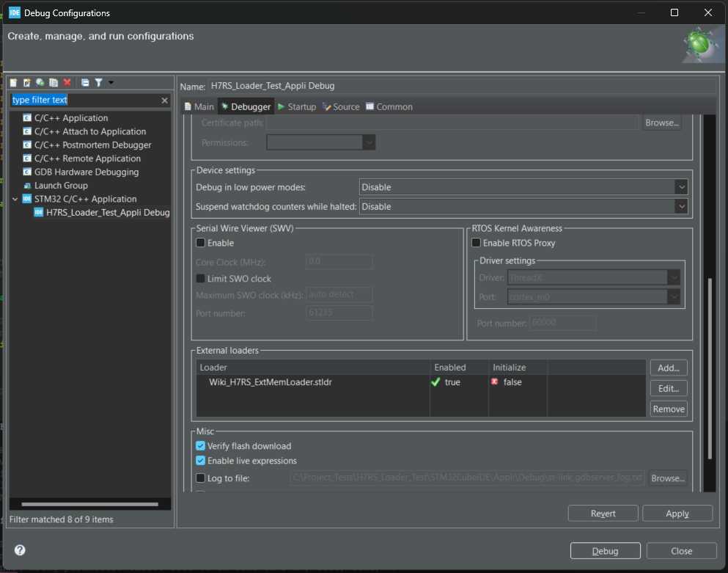728x573 pixels.
Task: Click the Enabled column header
Action: coord(459,367)
